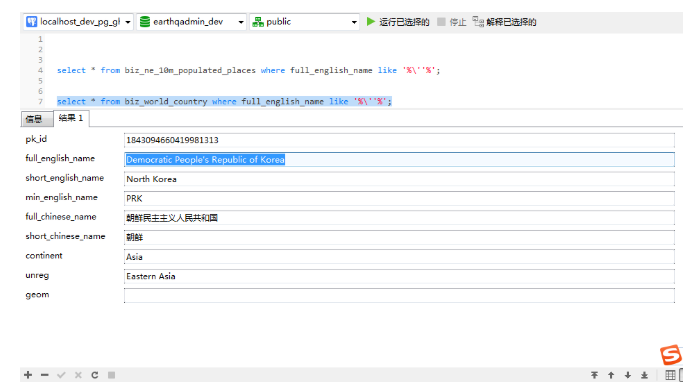Click the schema icon beside public

tap(258, 22)
